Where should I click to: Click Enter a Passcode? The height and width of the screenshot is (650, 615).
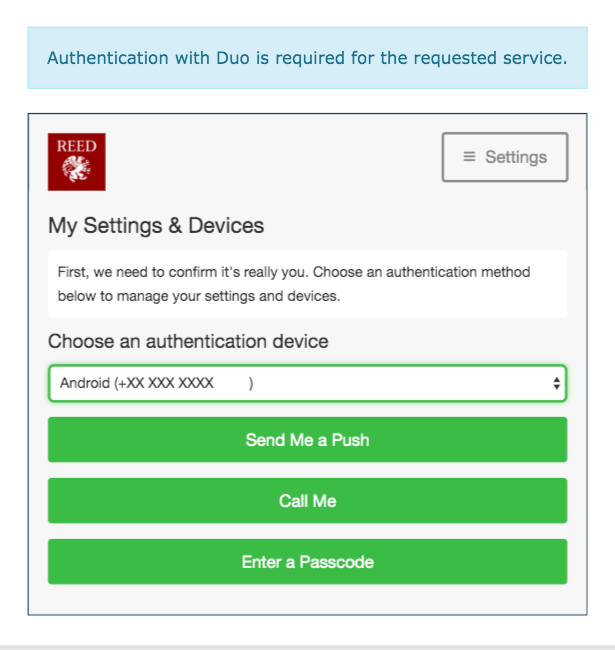(x=307, y=562)
